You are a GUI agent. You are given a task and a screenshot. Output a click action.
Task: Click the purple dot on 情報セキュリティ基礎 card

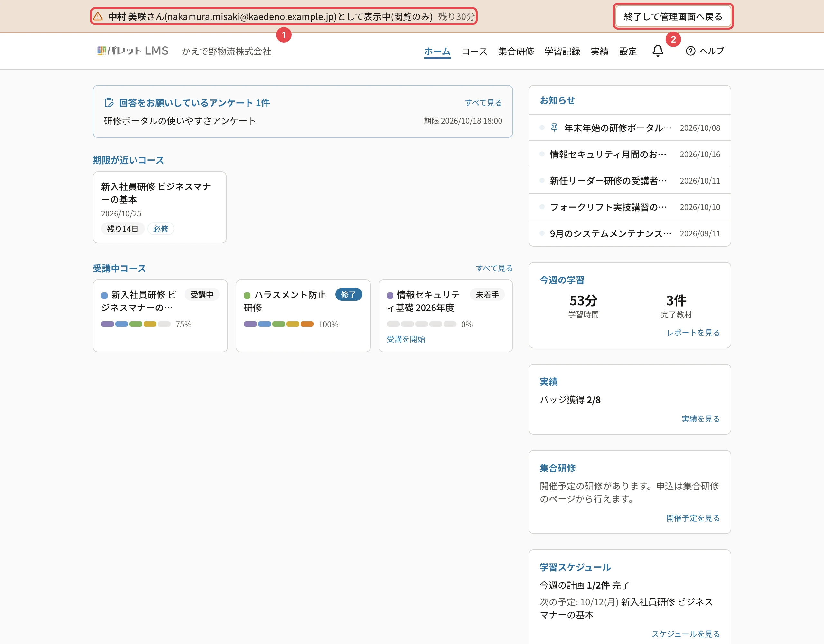coord(390,295)
